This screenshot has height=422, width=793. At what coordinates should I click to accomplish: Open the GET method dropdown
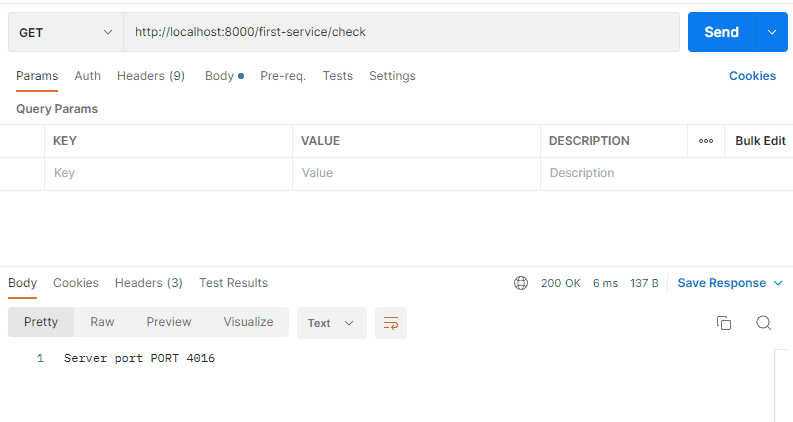66,32
